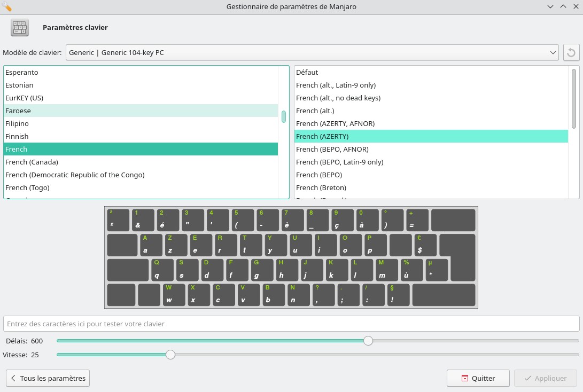This screenshot has width=583, height=392.
Task: Select the highlighted French layout
Action: click(141, 150)
